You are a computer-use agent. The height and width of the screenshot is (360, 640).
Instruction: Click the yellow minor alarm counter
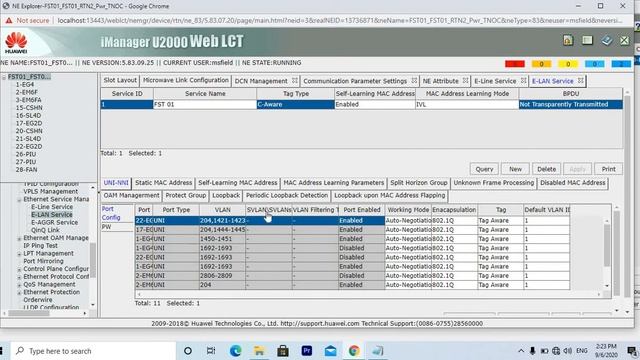click(568, 64)
